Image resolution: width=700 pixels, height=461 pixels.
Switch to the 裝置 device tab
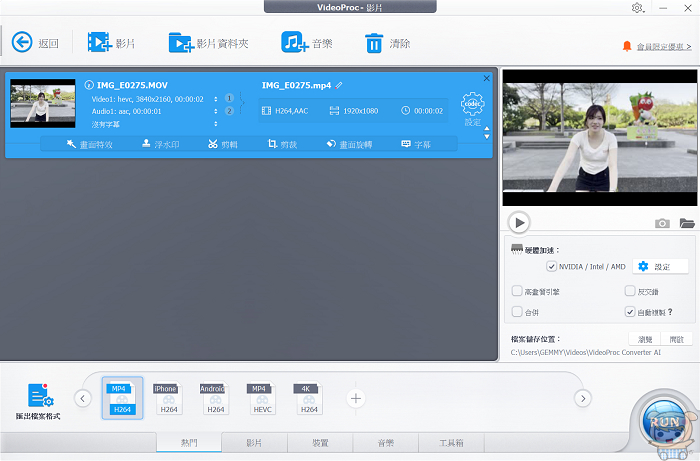point(319,443)
